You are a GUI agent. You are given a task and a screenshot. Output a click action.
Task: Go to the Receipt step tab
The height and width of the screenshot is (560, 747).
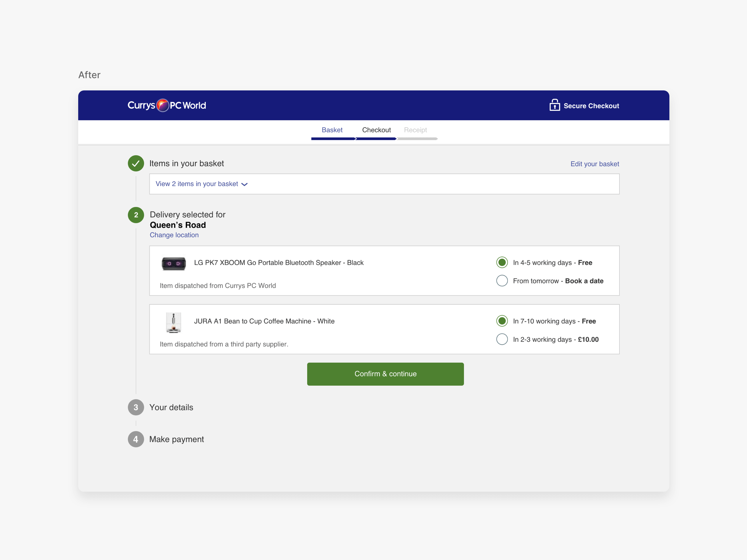[416, 130]
